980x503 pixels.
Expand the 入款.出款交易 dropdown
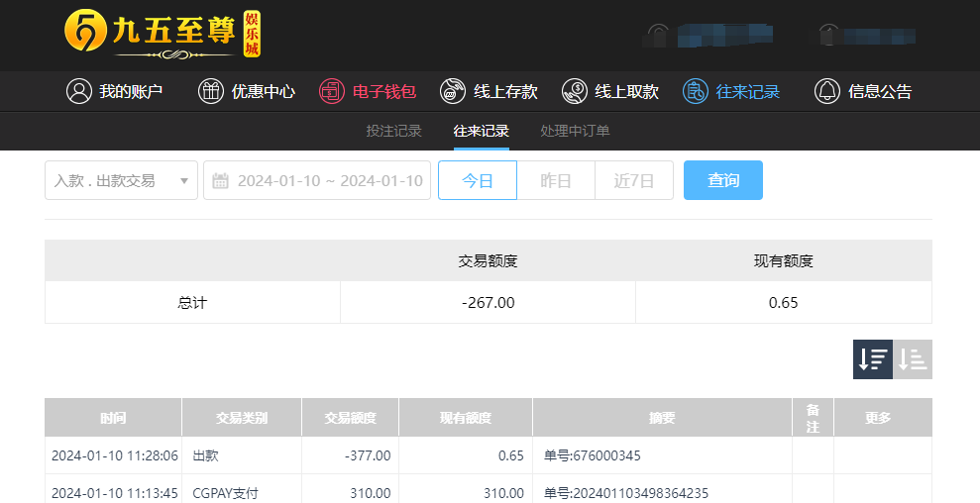(121, 180)
